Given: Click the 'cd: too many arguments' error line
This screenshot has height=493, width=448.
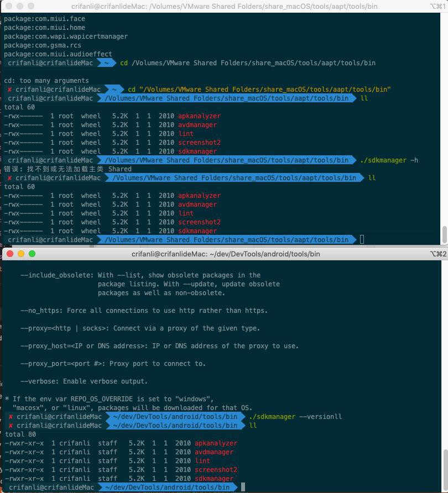Looking at the screenshot, I should coord(46,81).
